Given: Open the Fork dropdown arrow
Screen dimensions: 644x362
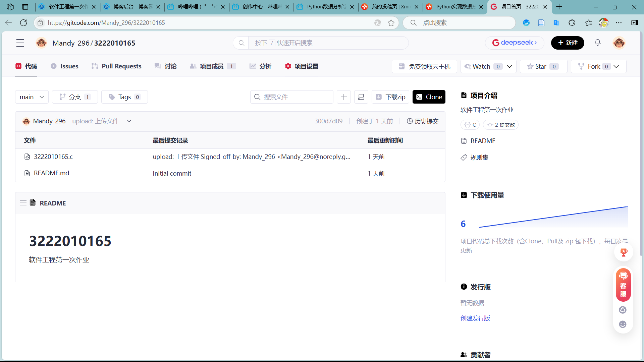Looking at the screenshot, I should point(616,66).
